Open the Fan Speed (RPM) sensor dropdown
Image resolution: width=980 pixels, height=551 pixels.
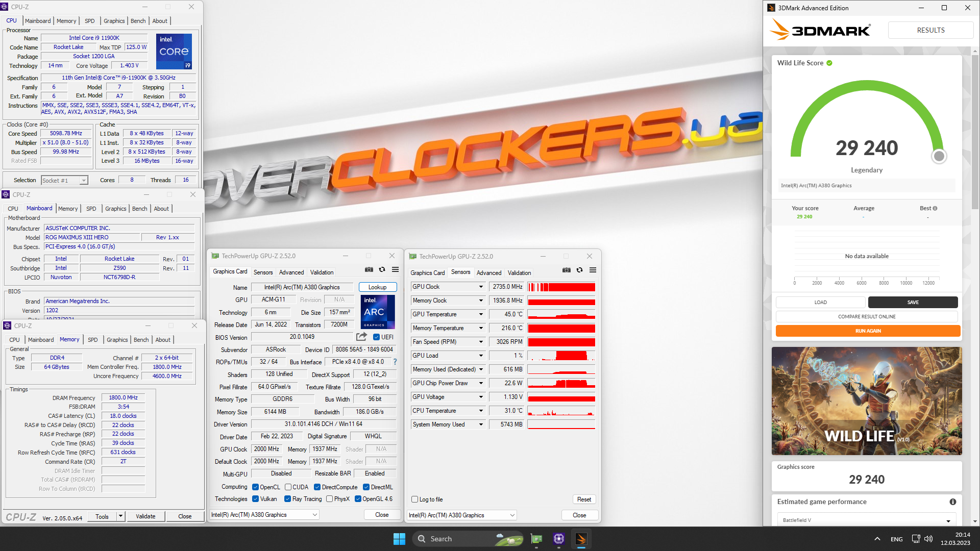coord(481,342)
